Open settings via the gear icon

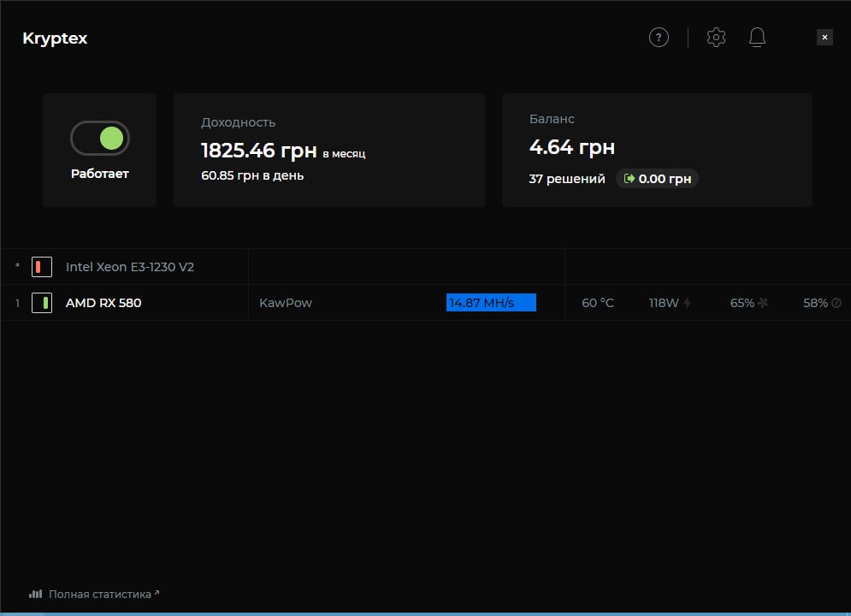(716, 38)
